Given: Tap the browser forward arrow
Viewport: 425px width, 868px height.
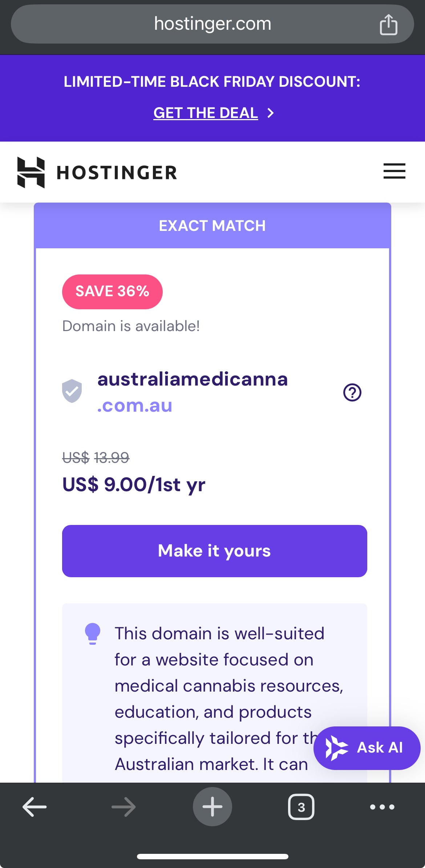Looking at the screenshot, I should (124, 807).
